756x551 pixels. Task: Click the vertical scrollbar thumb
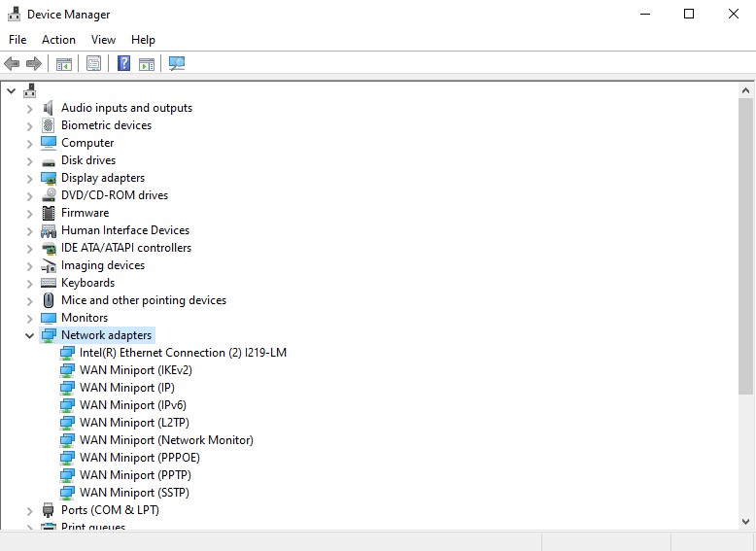[x=745, y=246]
